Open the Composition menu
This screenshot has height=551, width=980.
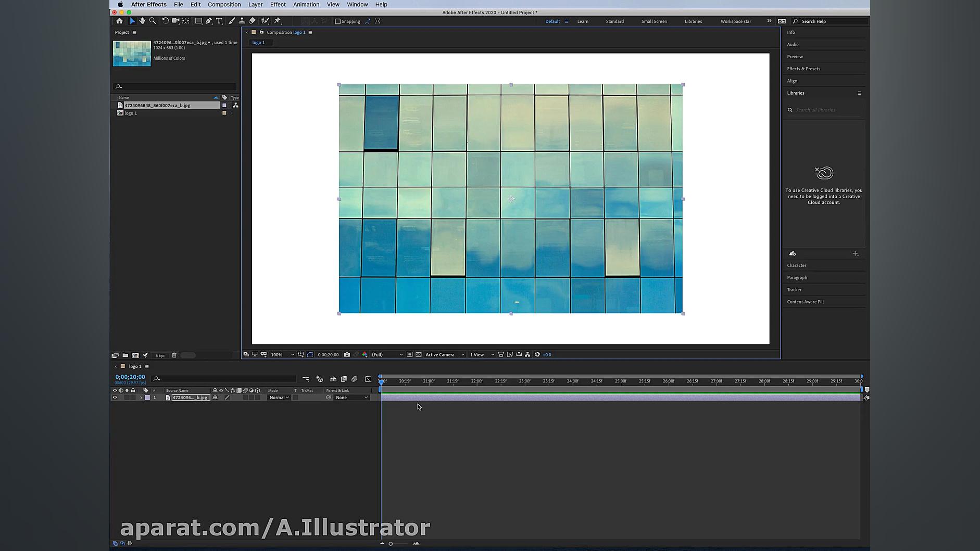tap(224, 5)
